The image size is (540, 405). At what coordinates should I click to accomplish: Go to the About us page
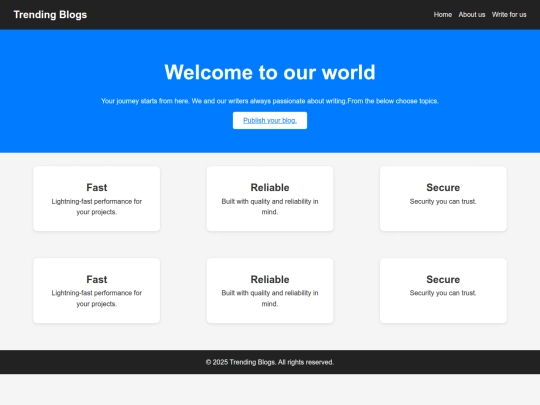[471, 14]
